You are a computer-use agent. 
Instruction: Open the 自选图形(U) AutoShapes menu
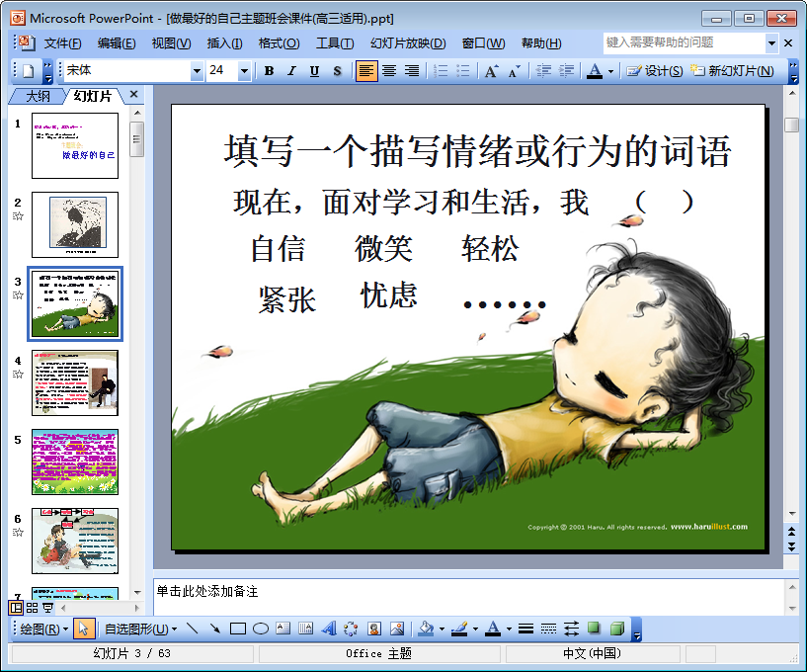click(140, 630)
